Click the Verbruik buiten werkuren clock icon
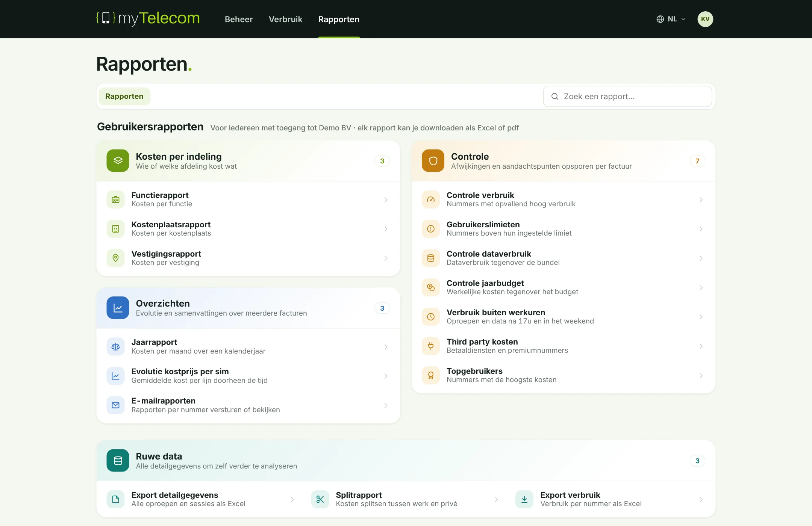 click(431, 317)
